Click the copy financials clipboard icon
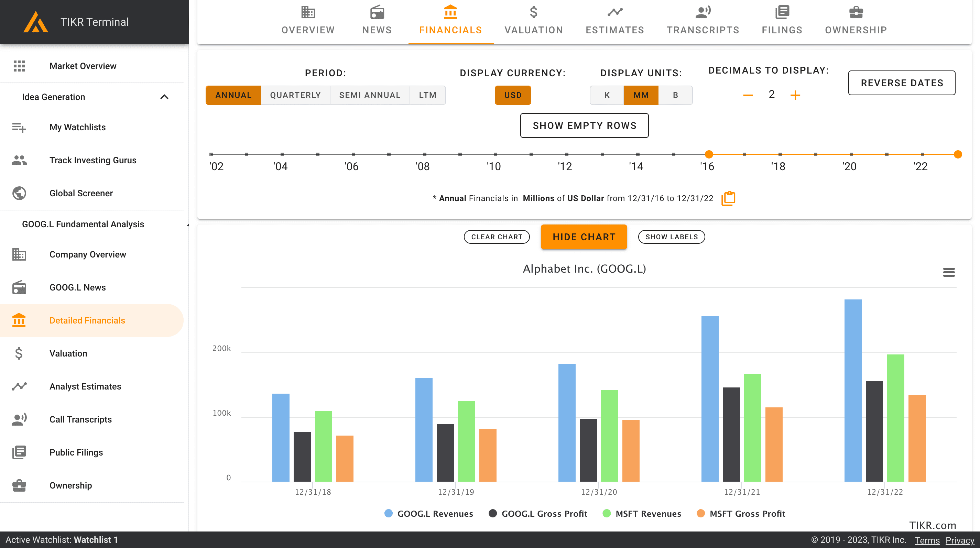Screen dimensions: 980x548 pyautogui.click(x=729, y=198)
